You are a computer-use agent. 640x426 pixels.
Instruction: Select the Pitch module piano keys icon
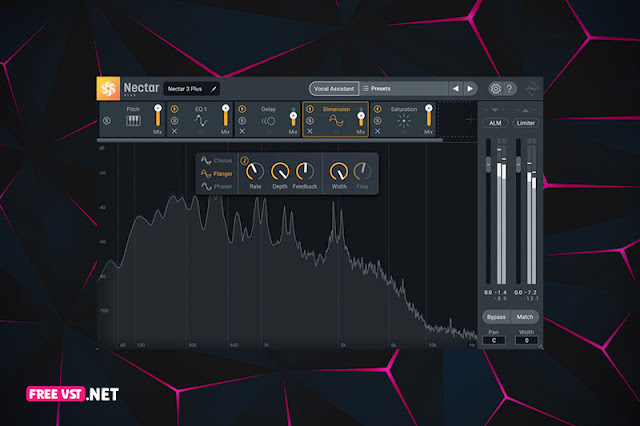133,120
